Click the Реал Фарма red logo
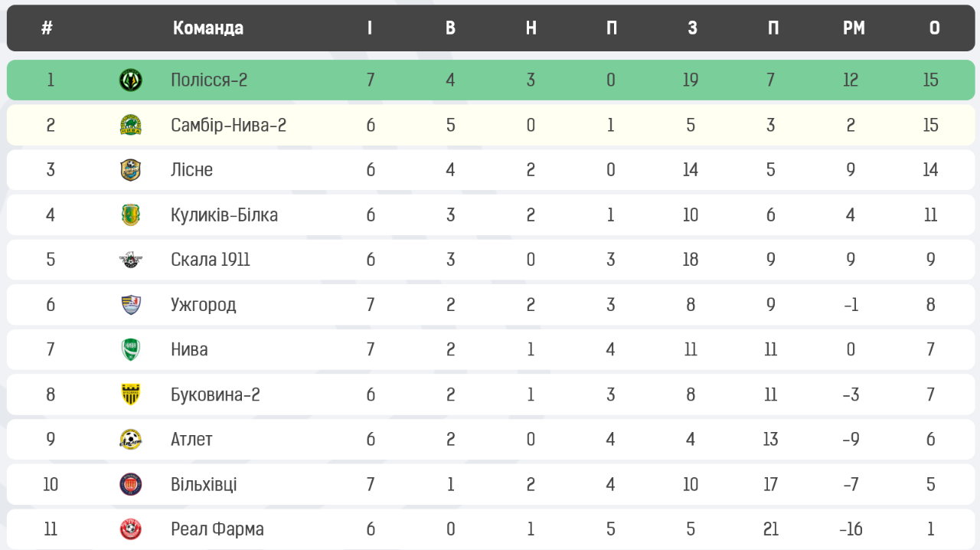 point(131,529)
